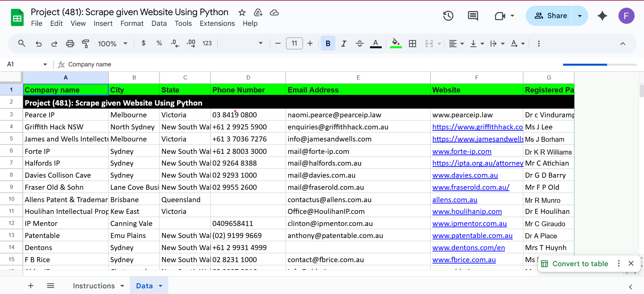The width and height of the screenshot is (644, 294).
Task: Open more number formats 123
Action: [x=207, y=43]
